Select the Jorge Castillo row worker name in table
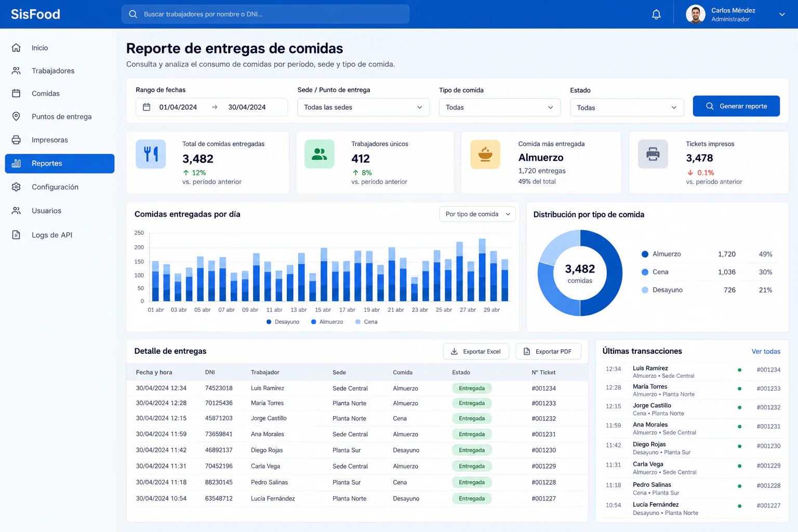Screen dimensions: 798x532 pos(269,418)
